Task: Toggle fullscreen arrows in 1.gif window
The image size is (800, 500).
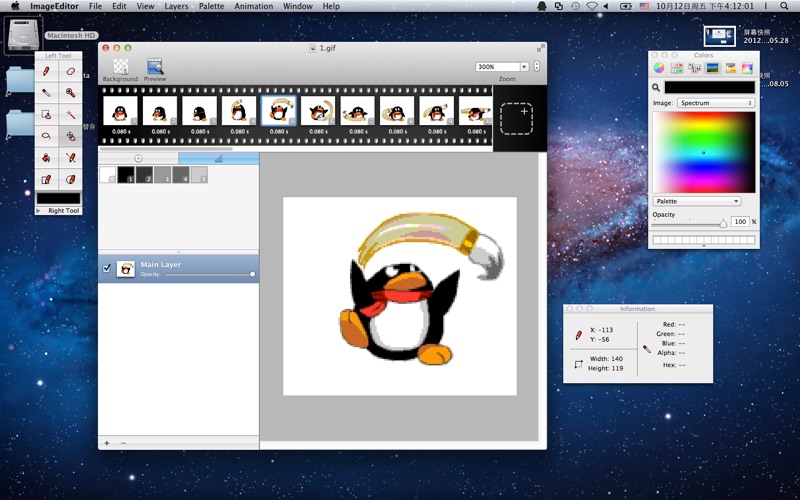Action: point(540,48)
